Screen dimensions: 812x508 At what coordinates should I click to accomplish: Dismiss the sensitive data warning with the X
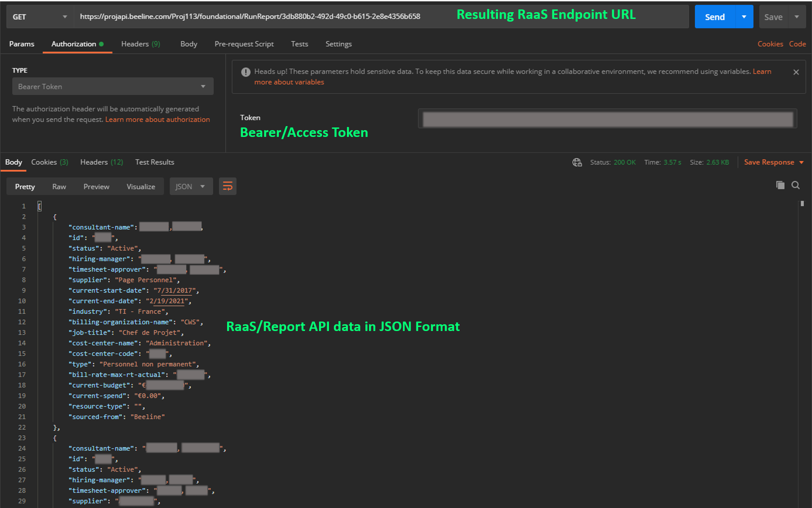click(x=796, y=72)
